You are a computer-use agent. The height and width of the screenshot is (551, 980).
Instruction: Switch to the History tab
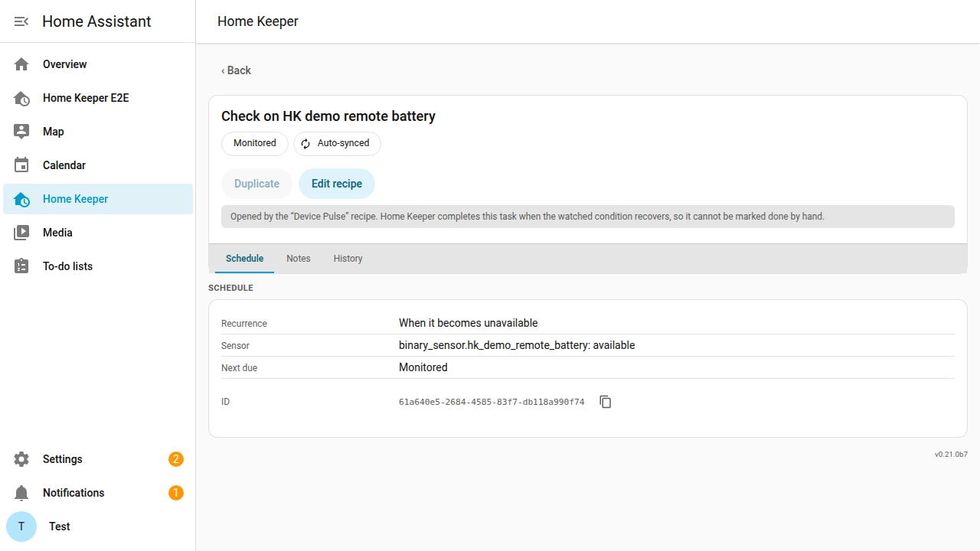348,259
